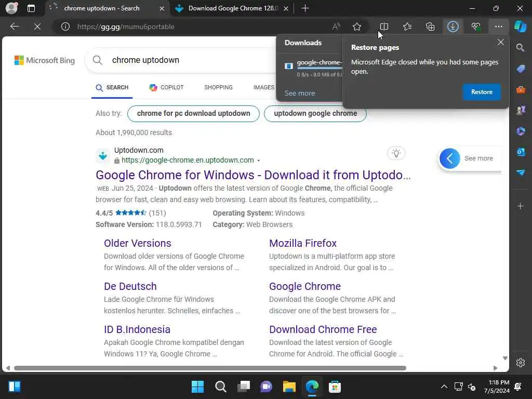The image size is (532, 399).
Task: Open the Older Versions sublink
Action: pyautogui.click(x=137, y=243)
